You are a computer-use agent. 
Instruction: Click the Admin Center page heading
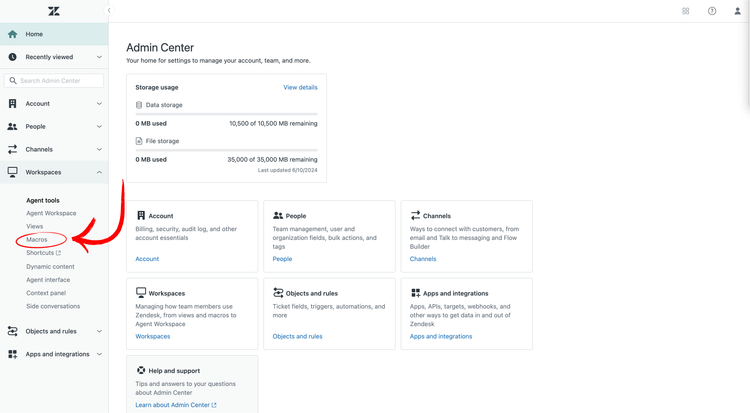click(x=160, y=47)
